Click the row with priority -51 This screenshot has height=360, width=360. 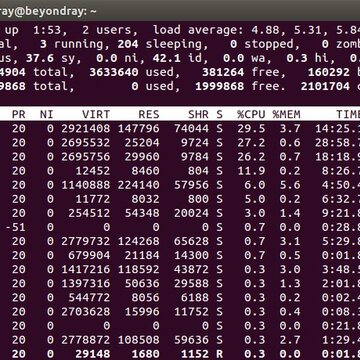[180, 227]
